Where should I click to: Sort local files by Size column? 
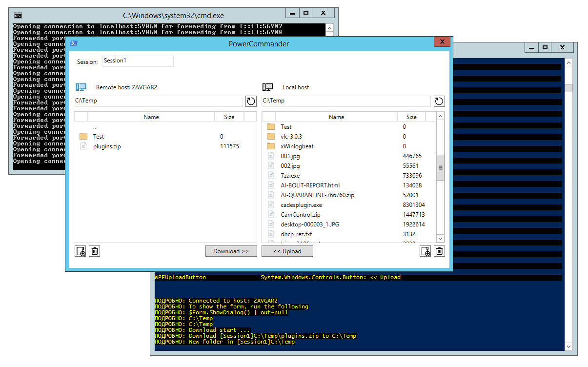pyautogui.click(x=411, y=117)
